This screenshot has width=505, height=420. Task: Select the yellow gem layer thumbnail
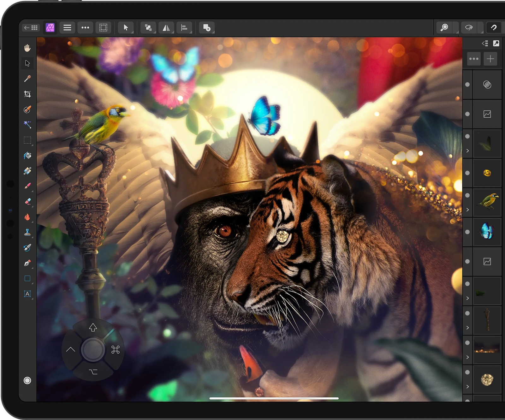pos(487,173)
